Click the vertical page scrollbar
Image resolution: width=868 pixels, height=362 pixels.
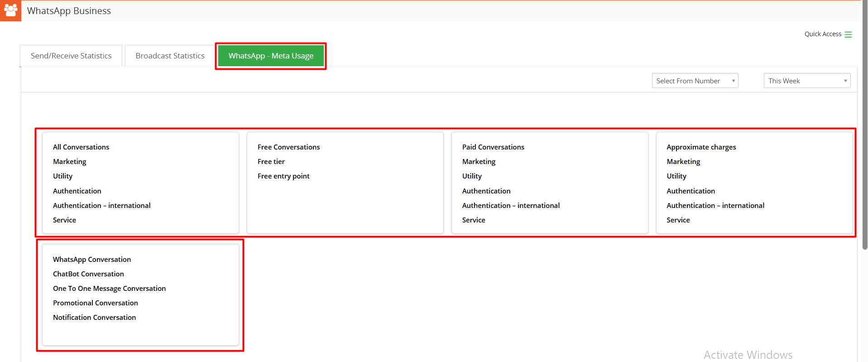pyautogui.click(x=865, y=125)
